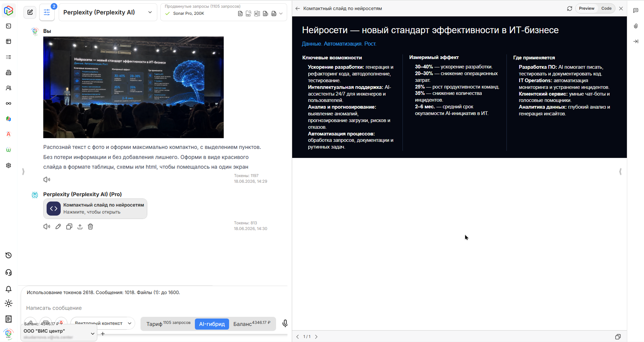Open chat settings sliders icon with badge 2

(47, 12)
